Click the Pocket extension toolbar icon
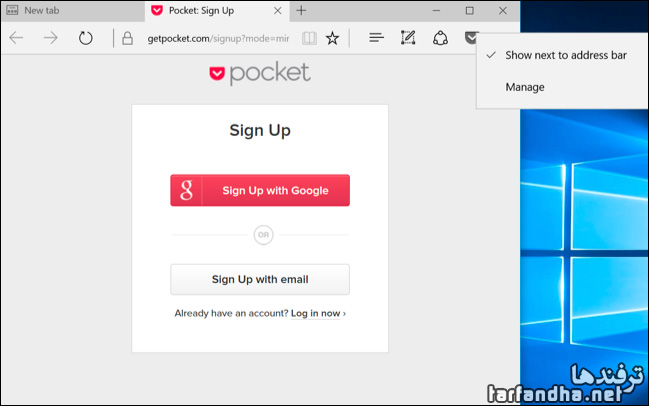 coord(471,38)
